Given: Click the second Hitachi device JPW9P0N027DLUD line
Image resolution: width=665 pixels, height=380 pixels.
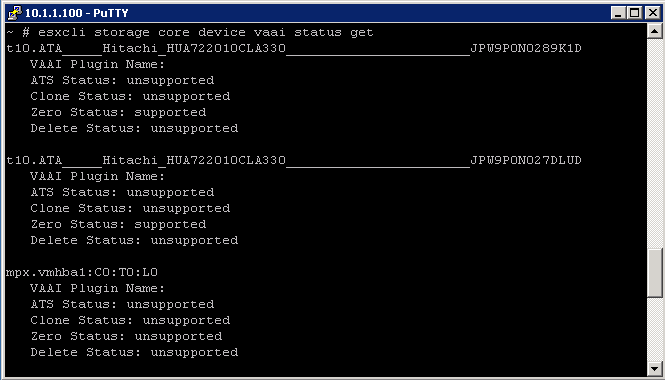Looking at the screenshot, I should pyautogui.click(x=293, y=160).
